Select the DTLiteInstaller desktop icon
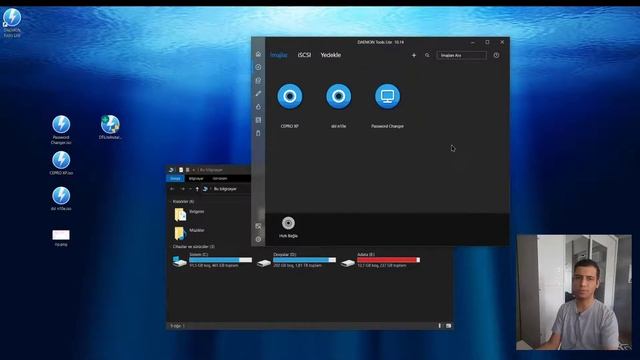Viewport: 640px width, 360px height. (110, 127)
